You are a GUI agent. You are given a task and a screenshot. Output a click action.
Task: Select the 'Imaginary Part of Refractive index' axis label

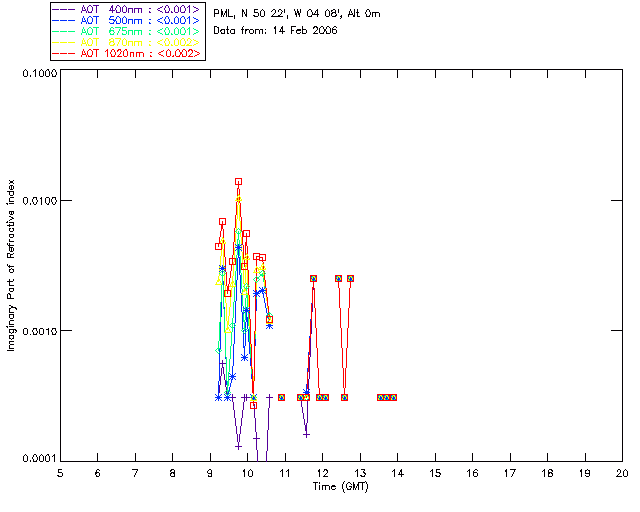point(11,265)
